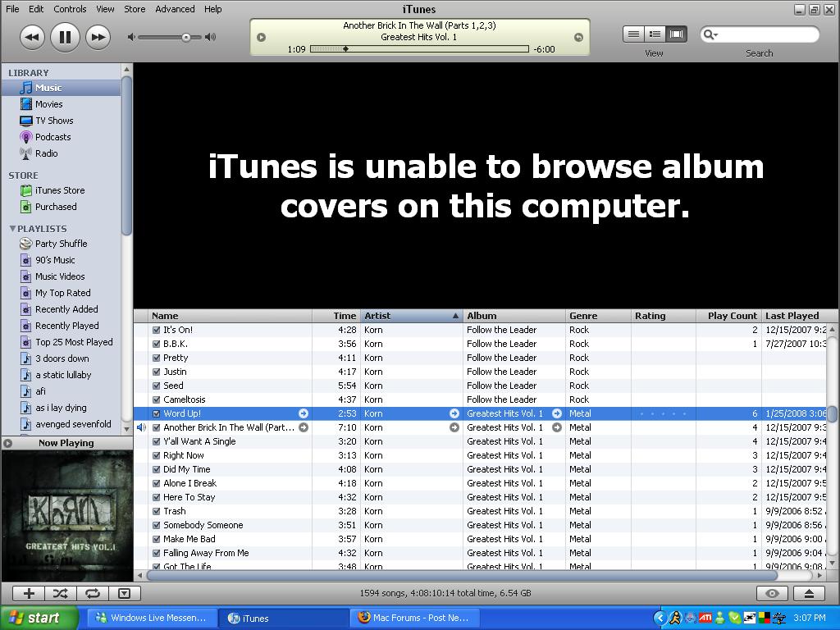
Task: Toggle shuffle button at bottom left
Action: click(x=61, y=593)
